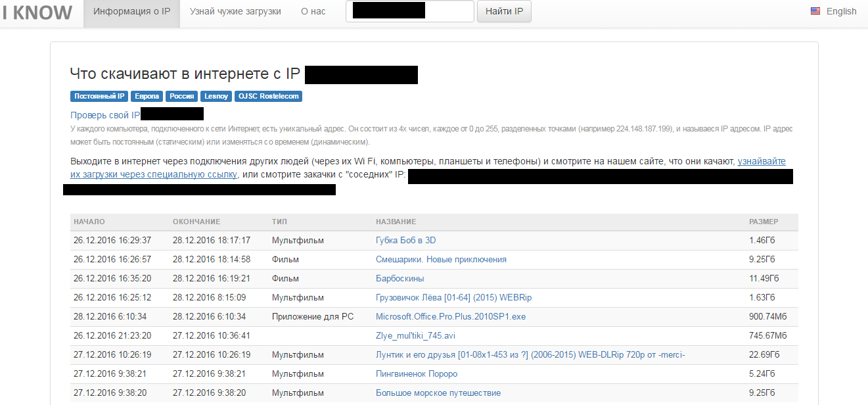Click the flag icon beside English
The height and width of the screenshot is (405, 868).
tap(815, 11)
